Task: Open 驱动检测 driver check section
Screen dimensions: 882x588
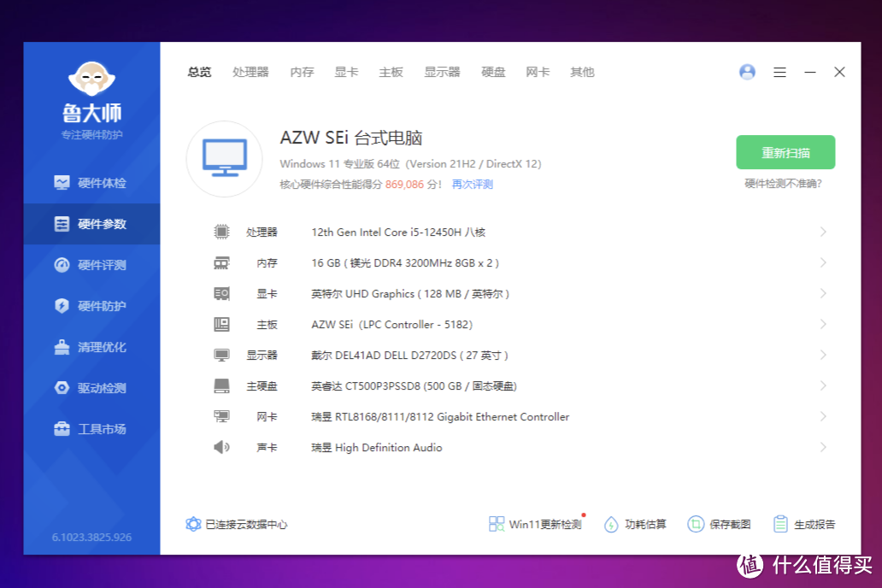Action: [x=91, y=388]
